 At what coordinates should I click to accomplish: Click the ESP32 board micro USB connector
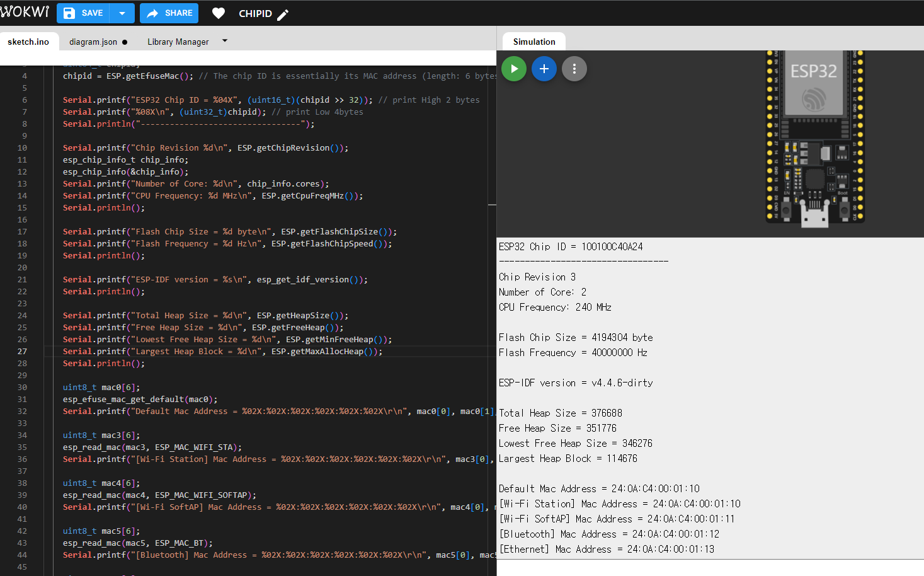coord(814,214)
